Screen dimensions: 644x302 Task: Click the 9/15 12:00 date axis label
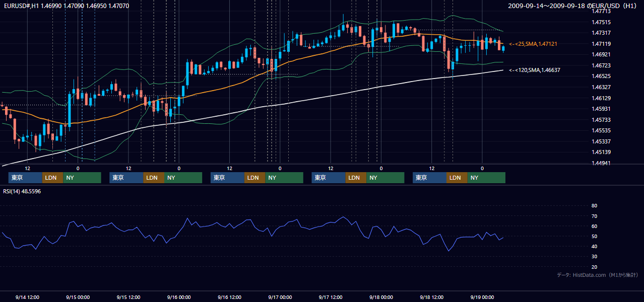tap(128, 297)
